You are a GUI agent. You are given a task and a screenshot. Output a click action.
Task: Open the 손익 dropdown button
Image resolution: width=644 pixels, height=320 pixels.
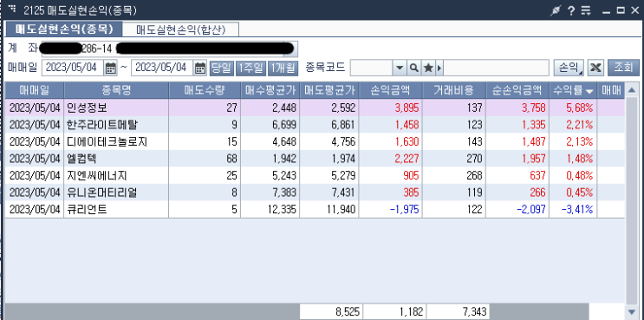click(569, 68)
